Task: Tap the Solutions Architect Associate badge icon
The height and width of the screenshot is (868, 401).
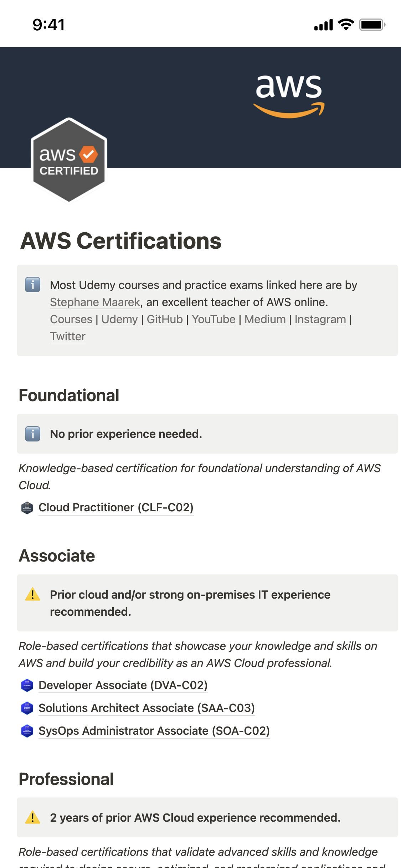Action: (27, 708)
